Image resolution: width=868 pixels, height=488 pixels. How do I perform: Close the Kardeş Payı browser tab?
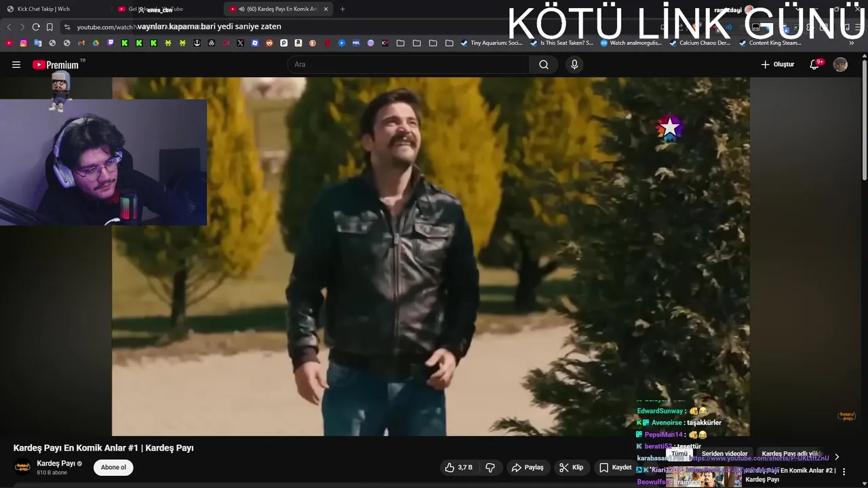[326, 9]
